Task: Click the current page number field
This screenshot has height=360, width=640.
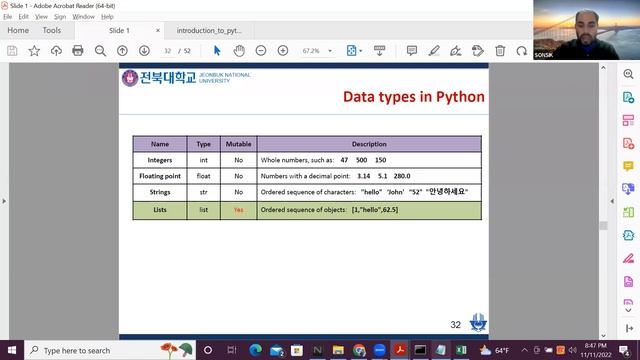Action: [168, 51]
